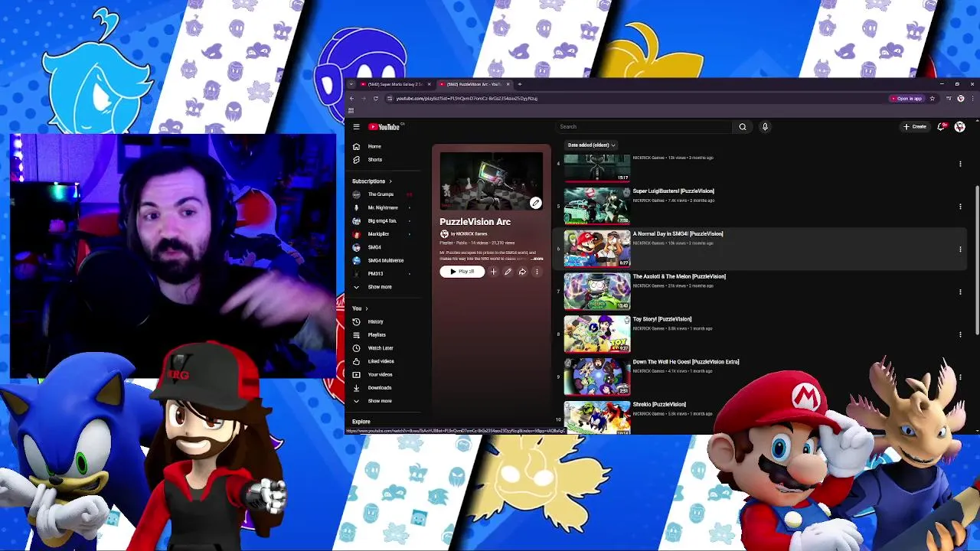The width and height of the screenshot is (980, 551).
Task: Open the SMG4 Multiverse subscription channel
Action: (x=384, y=261)
